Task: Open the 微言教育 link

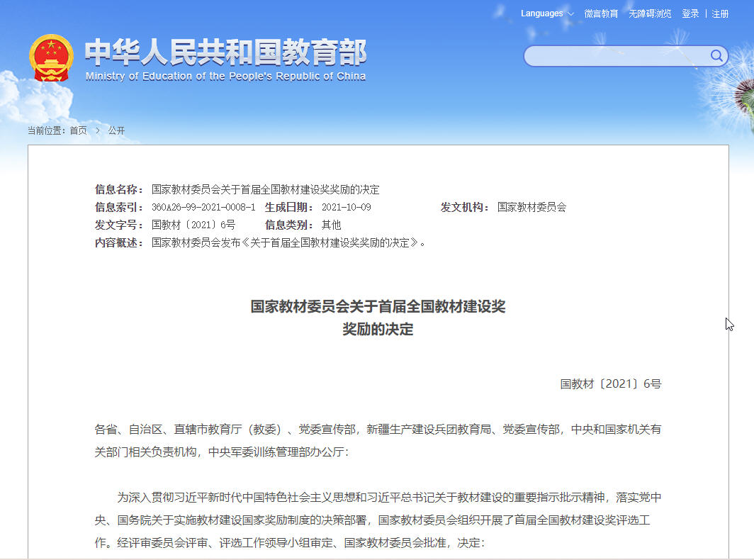Action: [601, 13]
